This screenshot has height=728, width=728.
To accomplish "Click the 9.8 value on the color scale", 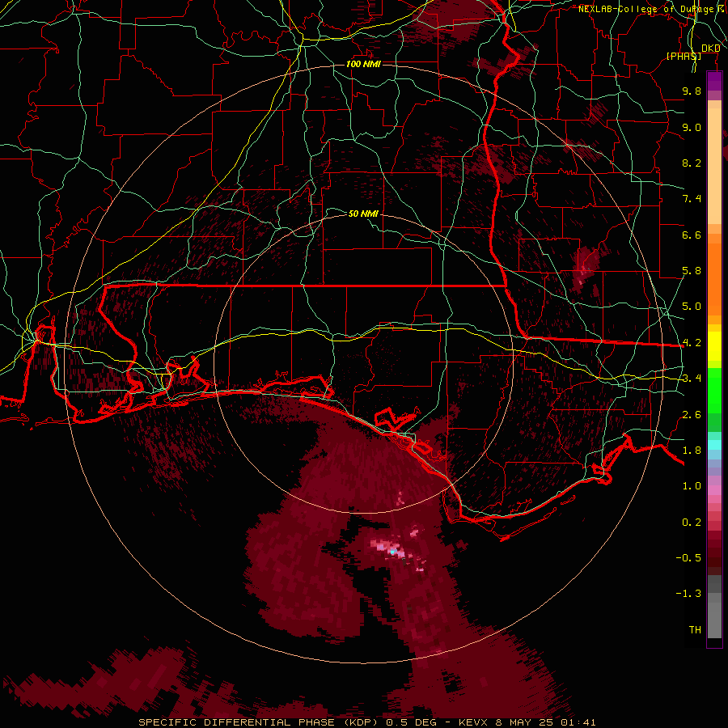I will [x=692, y=91].
